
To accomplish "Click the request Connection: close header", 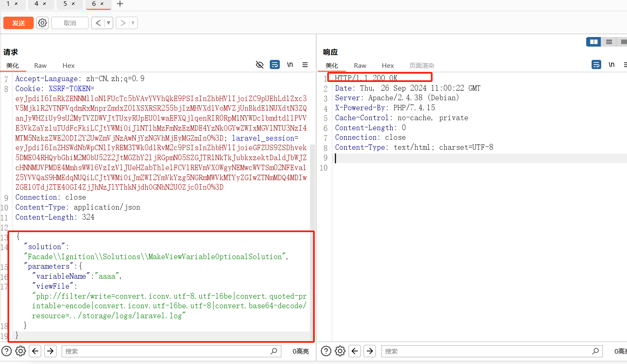I will 51,197.
